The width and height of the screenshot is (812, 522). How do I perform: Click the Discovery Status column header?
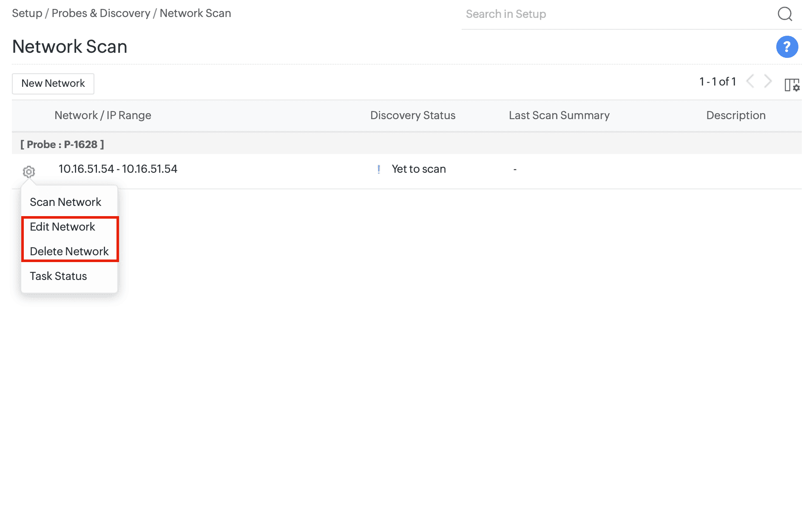[412, 115]
